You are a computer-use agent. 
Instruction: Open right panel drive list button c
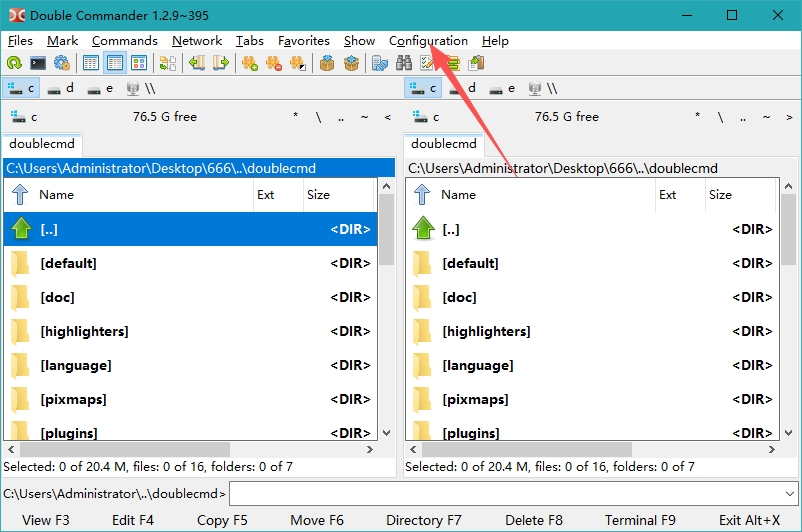(426, 117)
